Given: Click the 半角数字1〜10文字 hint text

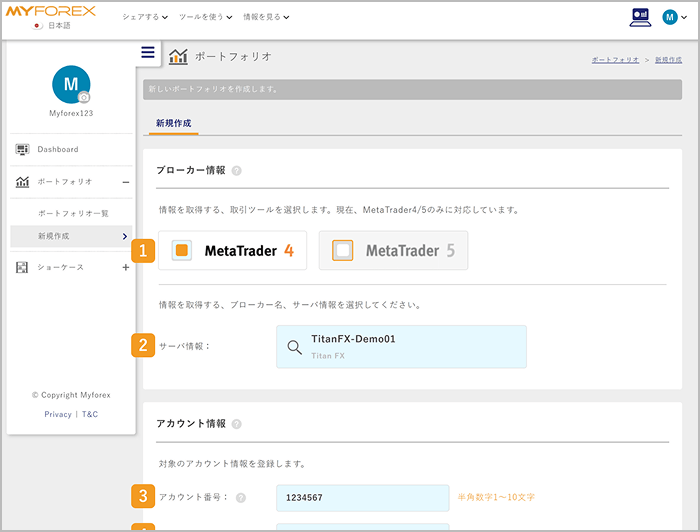Looking at the screenshot, I should point(496,497).
